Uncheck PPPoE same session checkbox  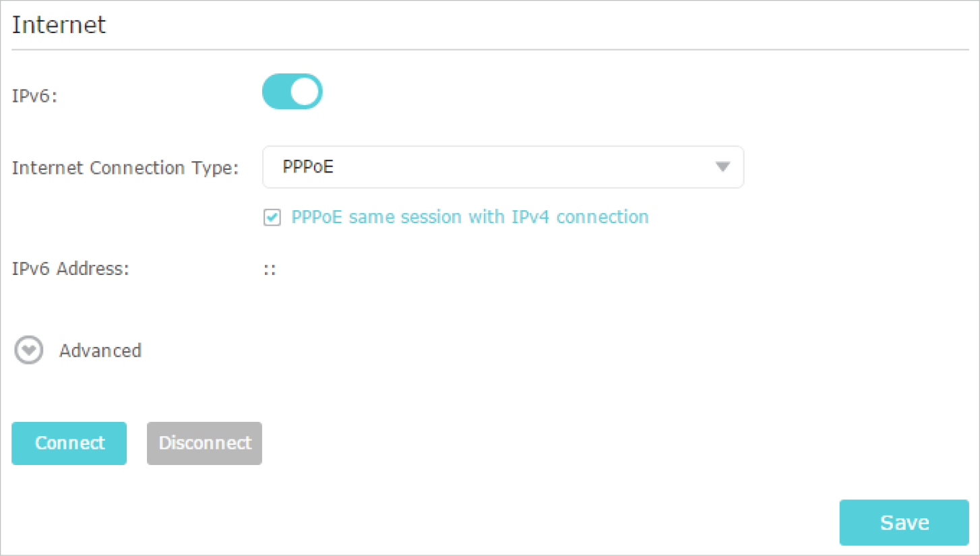point(272,217)
